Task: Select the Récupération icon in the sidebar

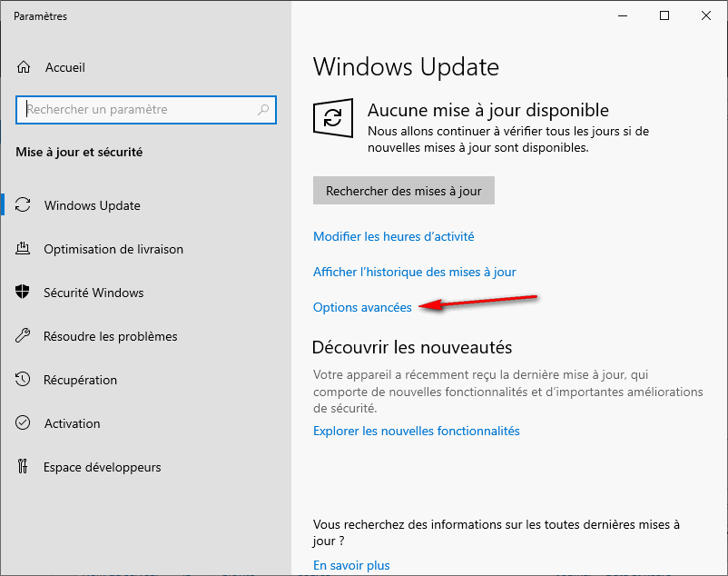Action: point(25,380)
